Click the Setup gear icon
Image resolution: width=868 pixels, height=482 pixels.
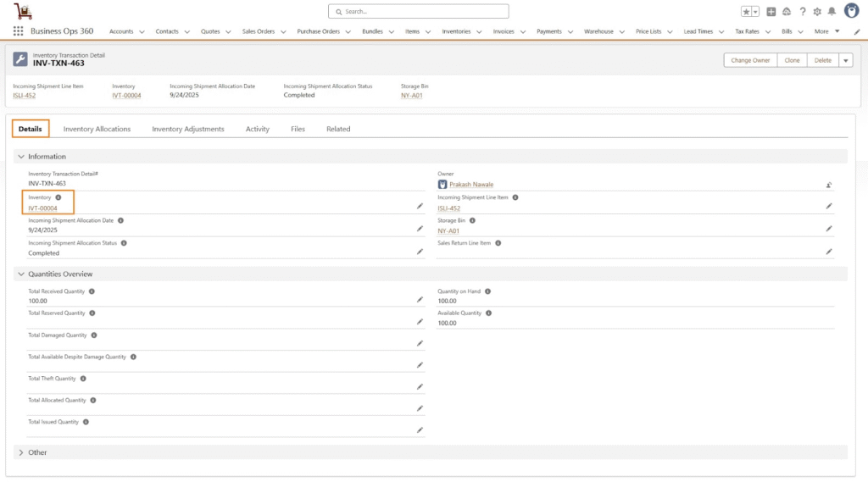tap(817, 12)
